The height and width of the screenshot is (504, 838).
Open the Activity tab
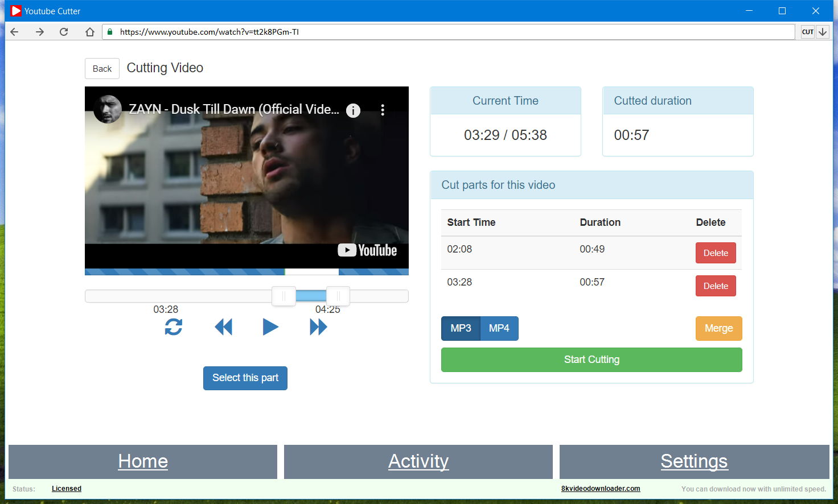pyautogui.click(x=418, y=461)
